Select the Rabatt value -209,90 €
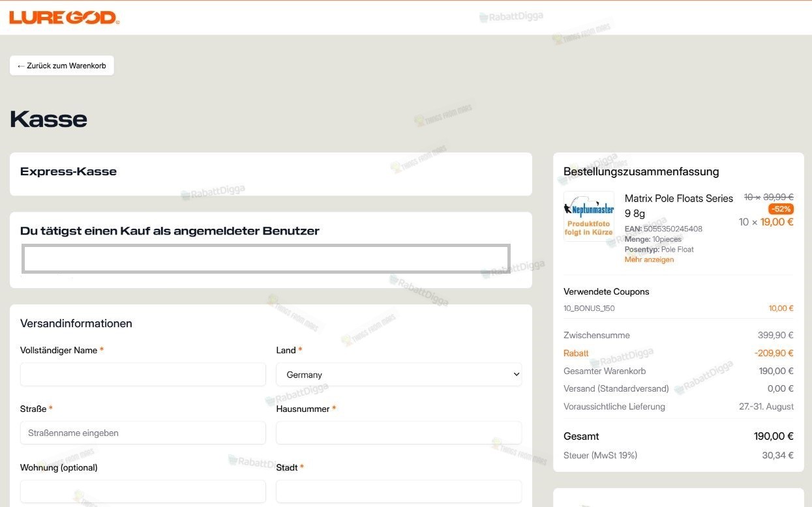Image resolution: width=812 pixels, height=507 pixels. click(x=774, y=353)
